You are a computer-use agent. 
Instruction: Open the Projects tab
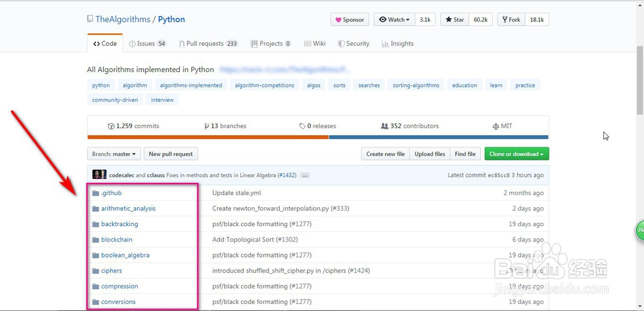271,44
